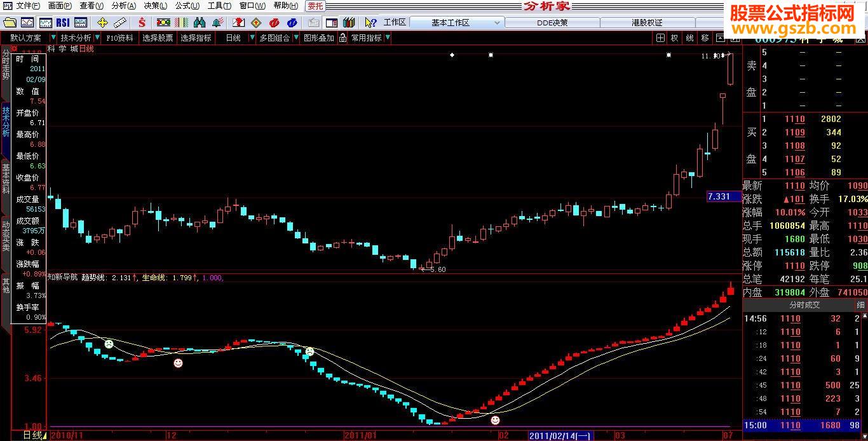Expand the 技术分析 dropdown arrow

97,37
